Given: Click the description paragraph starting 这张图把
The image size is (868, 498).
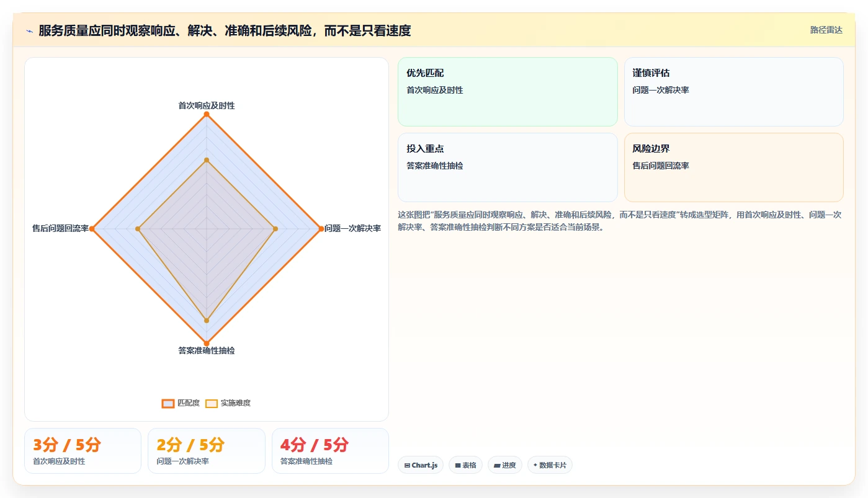Looking at the screenshot, I should point(620,221).
